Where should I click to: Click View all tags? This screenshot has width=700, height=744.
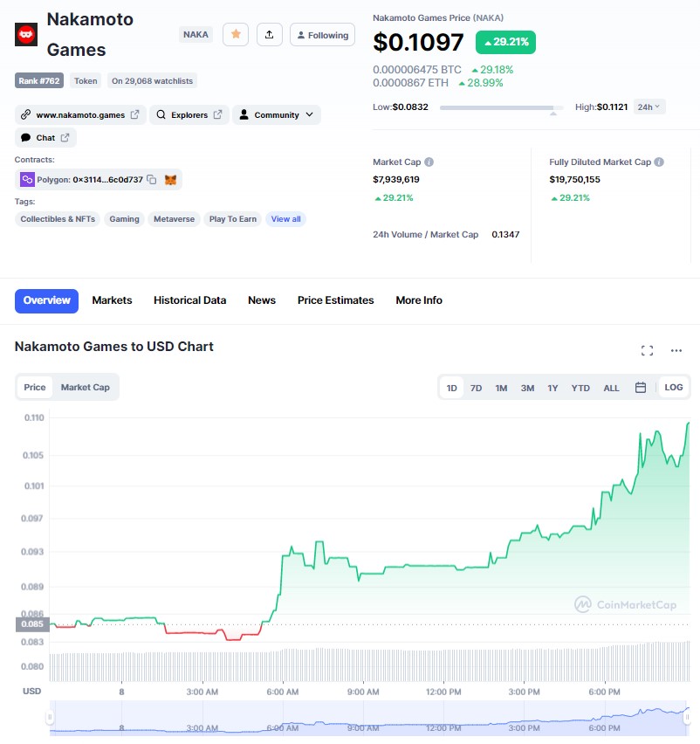[x=285, y=218]
